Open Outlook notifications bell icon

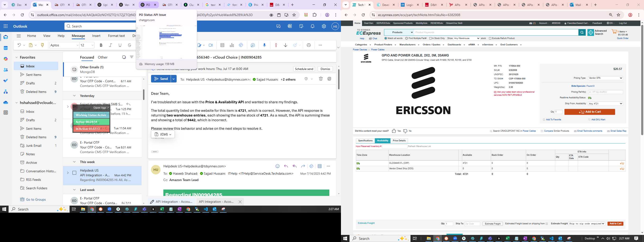(x=313, y=26)
